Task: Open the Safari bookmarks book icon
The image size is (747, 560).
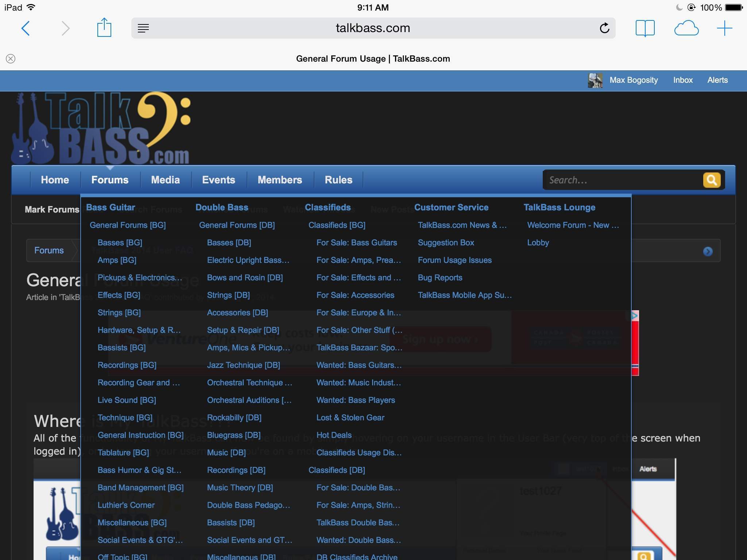Action: point(645,28)
